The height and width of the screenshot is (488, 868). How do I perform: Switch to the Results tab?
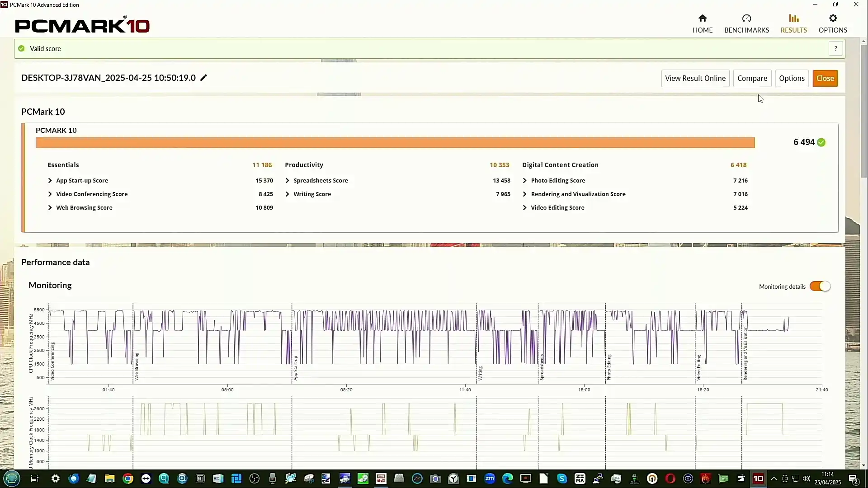793,23
